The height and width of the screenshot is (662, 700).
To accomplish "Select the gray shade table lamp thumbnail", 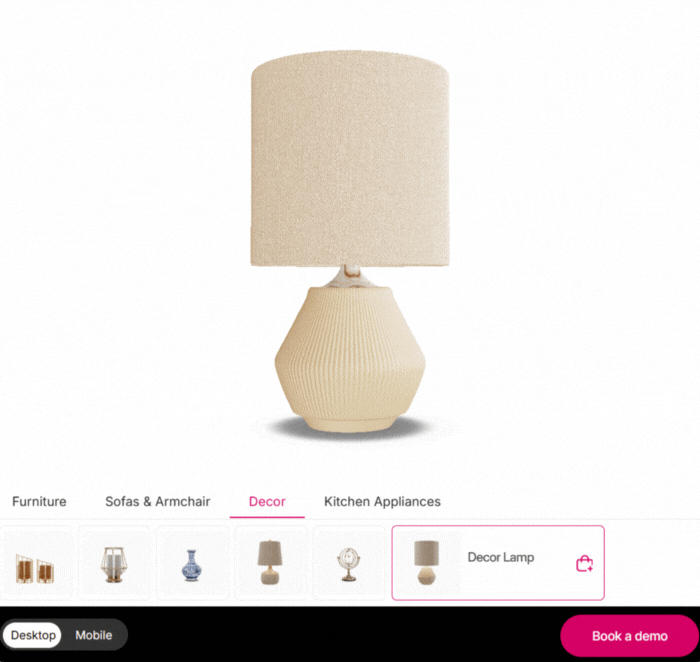I will (x=270, y=563).
